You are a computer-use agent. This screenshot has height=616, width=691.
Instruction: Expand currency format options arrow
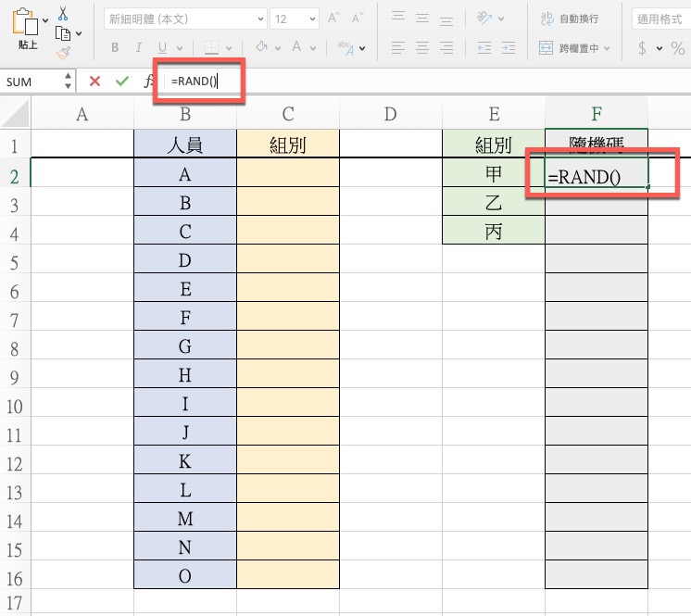point(660,48)
